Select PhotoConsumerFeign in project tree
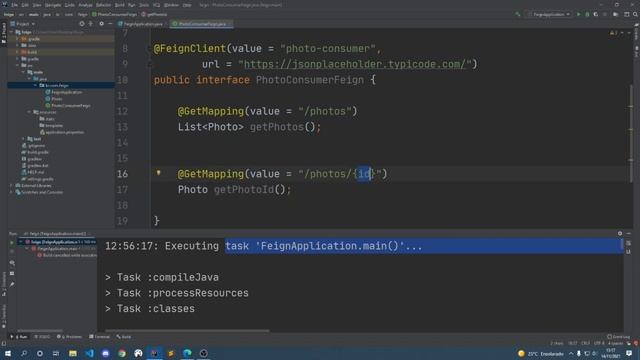 tap(68, 106)
